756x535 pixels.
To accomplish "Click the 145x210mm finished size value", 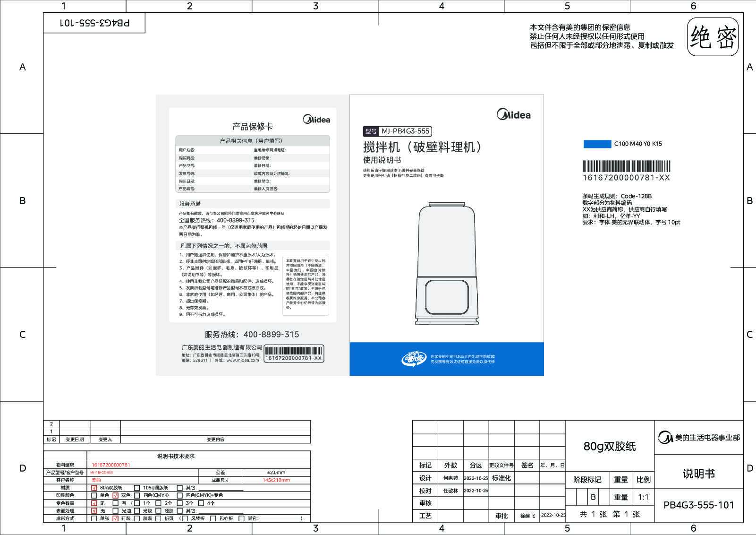I will (276, 480).
